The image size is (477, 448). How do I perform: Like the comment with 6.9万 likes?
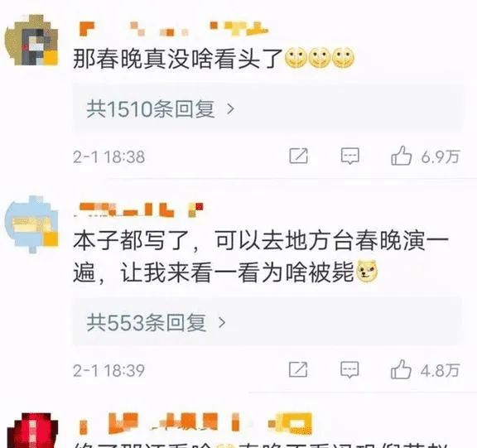pyautogui.click(x=401, y=156)
